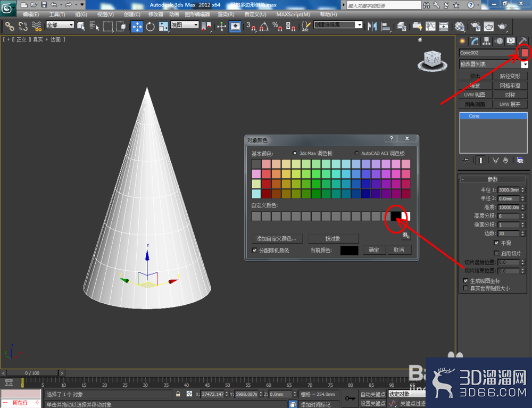
Task: Open the Edit 编辑(E) menu
Action: click(x=31, y=14)
